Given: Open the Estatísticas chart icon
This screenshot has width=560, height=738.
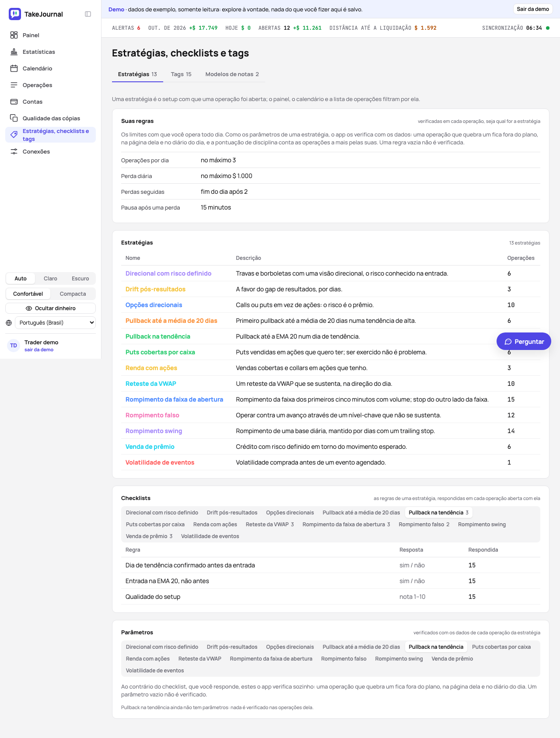Looking at the screenshot, I should point(14,52).
